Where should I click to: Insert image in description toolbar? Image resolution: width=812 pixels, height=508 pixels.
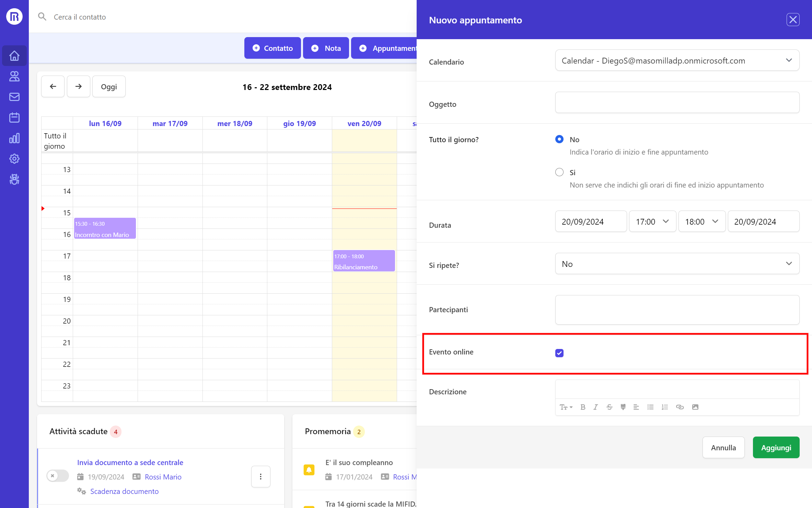[x=695, y=407]
